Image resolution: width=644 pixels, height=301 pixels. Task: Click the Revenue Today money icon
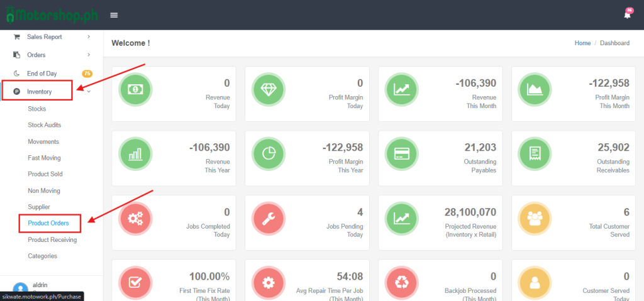click(135, 89)
